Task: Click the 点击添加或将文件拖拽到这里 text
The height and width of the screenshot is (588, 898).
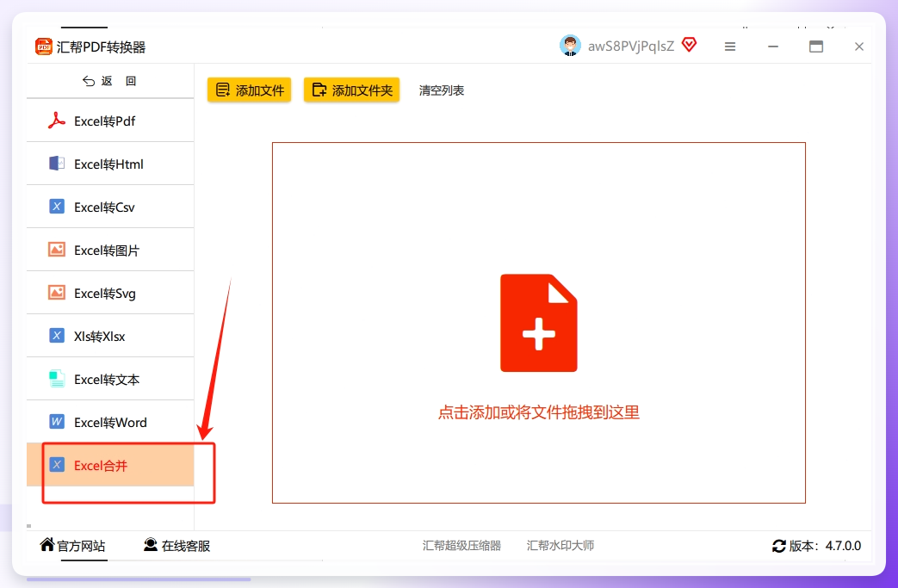Action: (538, 412)
